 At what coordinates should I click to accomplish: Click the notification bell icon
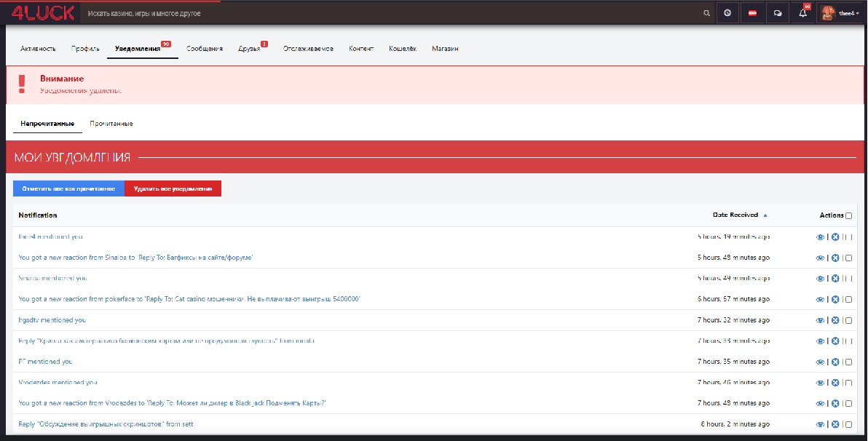tap(802, 13)
